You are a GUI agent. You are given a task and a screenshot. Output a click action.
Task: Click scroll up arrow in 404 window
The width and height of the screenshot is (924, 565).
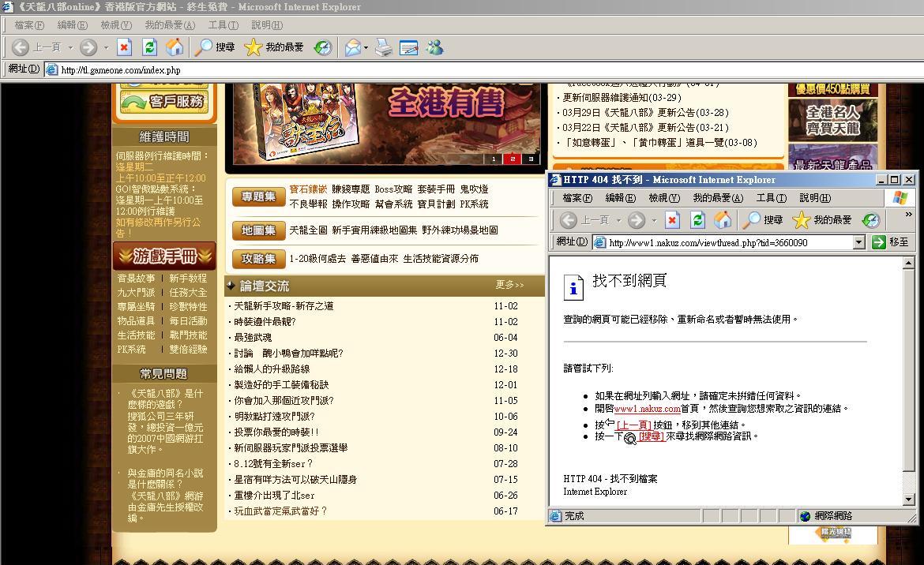(x=909, y=263)
